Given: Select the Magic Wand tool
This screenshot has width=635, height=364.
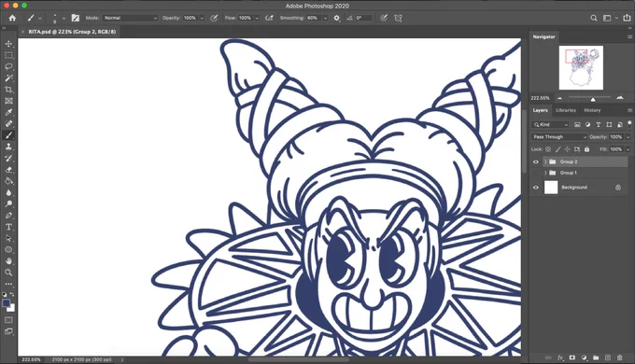Looking at the screenshot, I should tap(8, 78).
